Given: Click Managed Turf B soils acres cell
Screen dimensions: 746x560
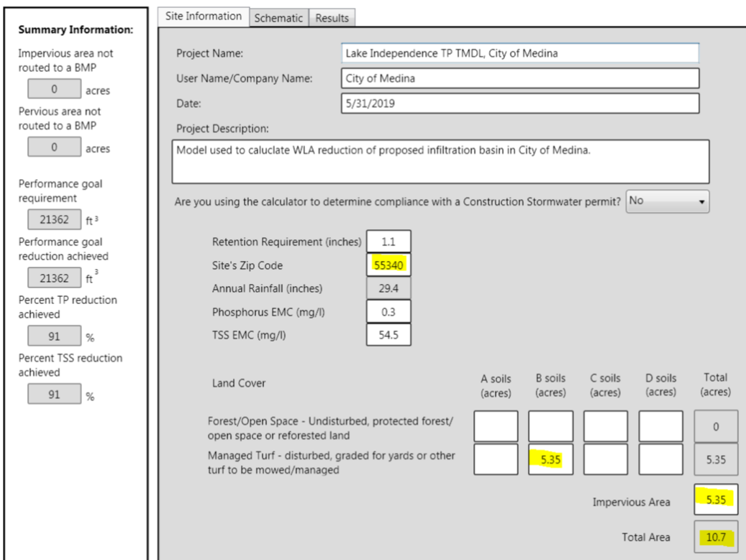Looking at the screenshot, I should pyautogui.click(x=551, y=459).
